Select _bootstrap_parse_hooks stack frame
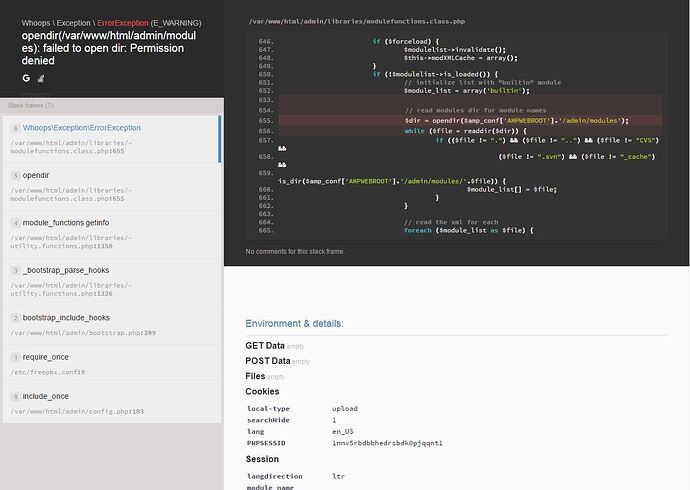The image size is (690, 490). click(112, 282)
